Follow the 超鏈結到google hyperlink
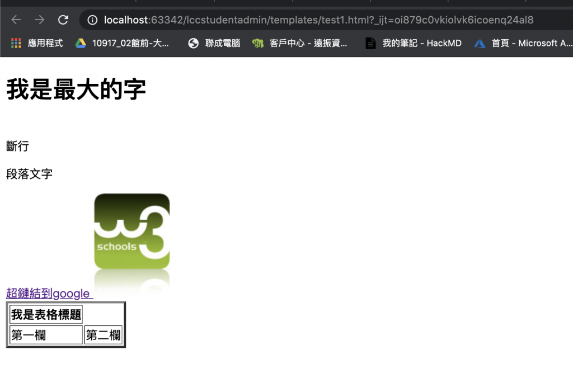This screenshot has width=573, height=392. pos(50,294)
